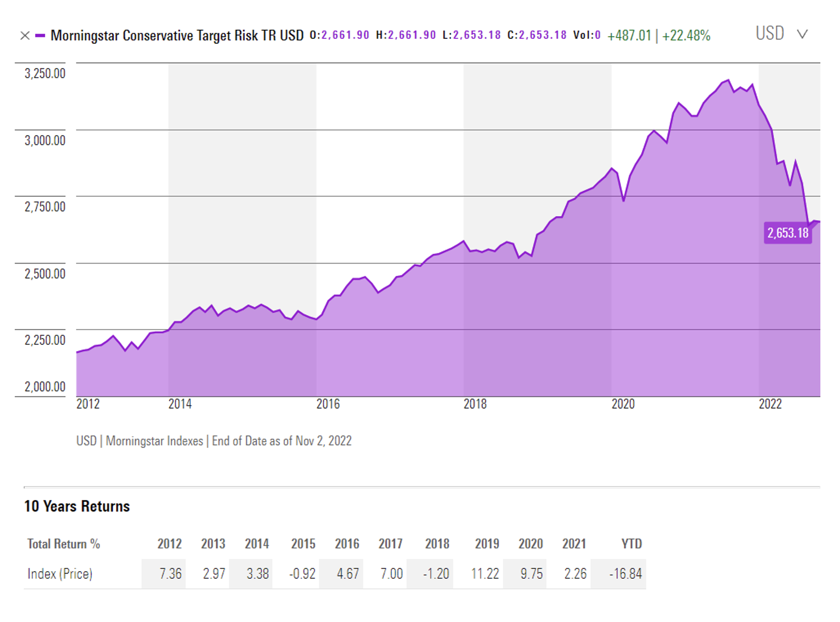Click the 2,653.18 current price tag
This screenshot has width=840, height=622.
pos(788,233)
